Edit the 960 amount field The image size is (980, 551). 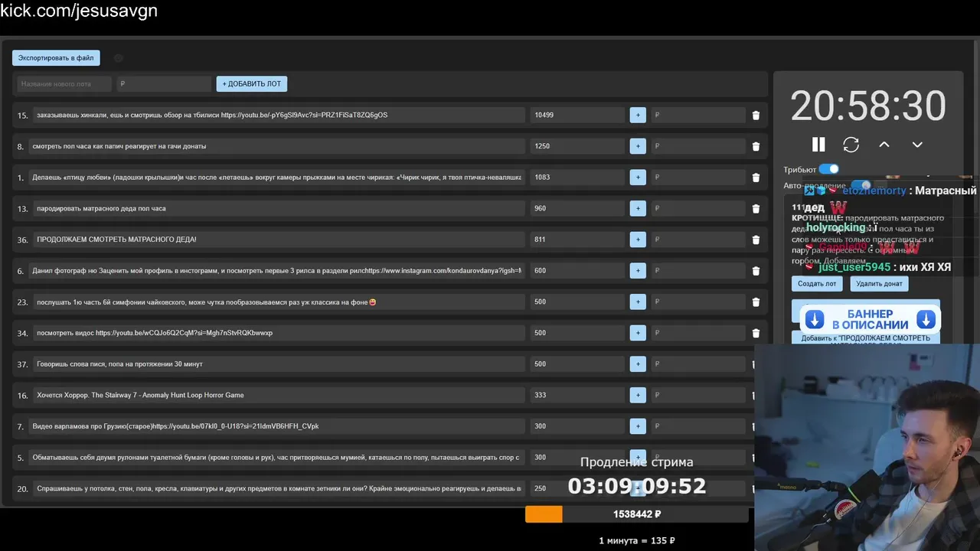point(577,208)
